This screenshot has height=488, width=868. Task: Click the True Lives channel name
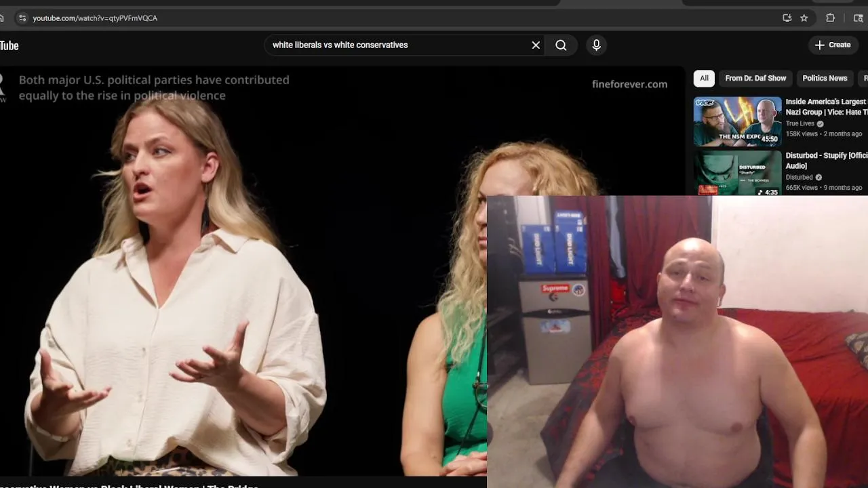[x=800, y=124]
